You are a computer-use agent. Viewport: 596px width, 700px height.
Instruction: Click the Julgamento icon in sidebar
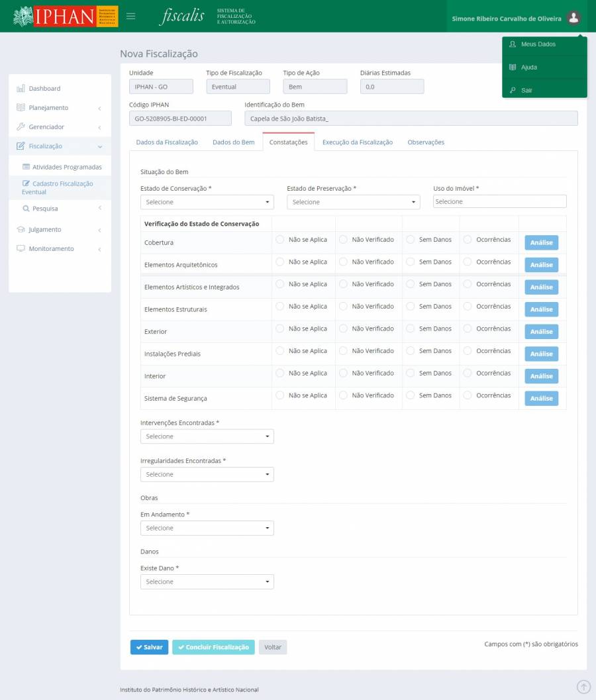coord(21,230)
